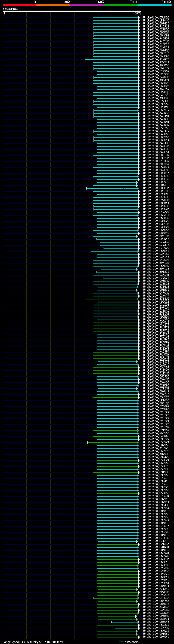The width and height of the screenshot is (174, 644).
Task: Click the white query length bar
Action: pos(72,11)
